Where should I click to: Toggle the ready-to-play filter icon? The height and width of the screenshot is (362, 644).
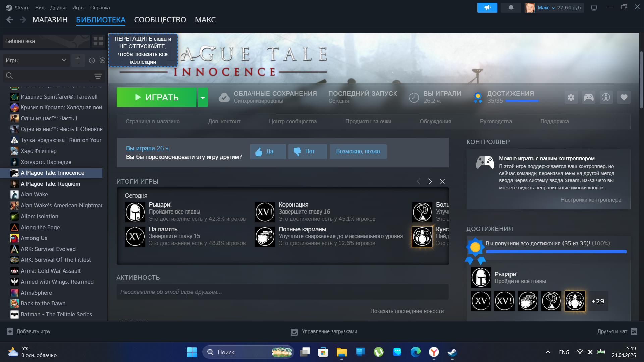tap(102, 60)
